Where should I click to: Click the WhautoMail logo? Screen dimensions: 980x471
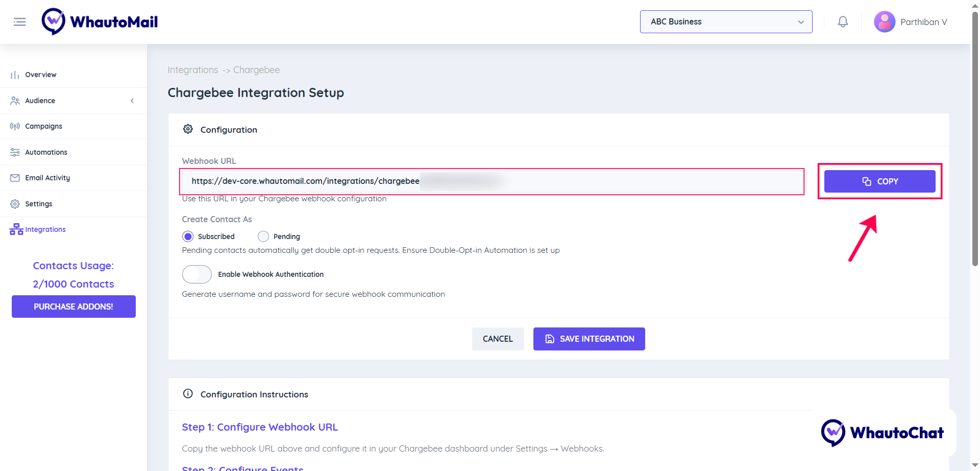click(100, 21)
